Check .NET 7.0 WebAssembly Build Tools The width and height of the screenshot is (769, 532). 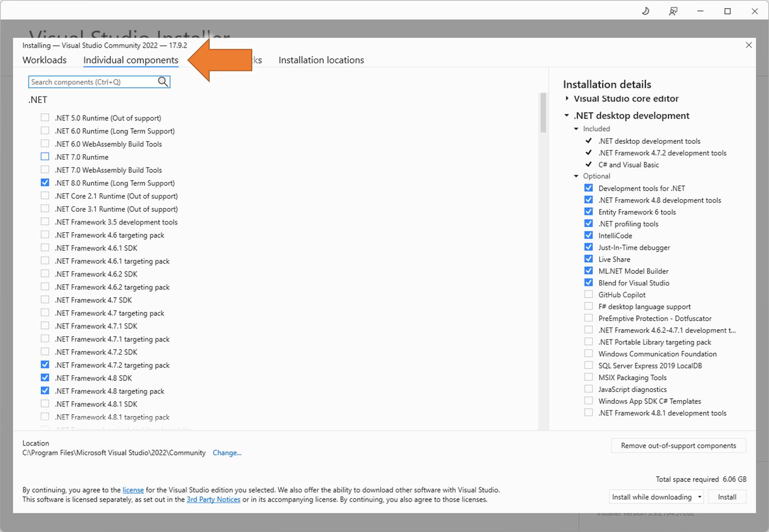click(45, 170)
